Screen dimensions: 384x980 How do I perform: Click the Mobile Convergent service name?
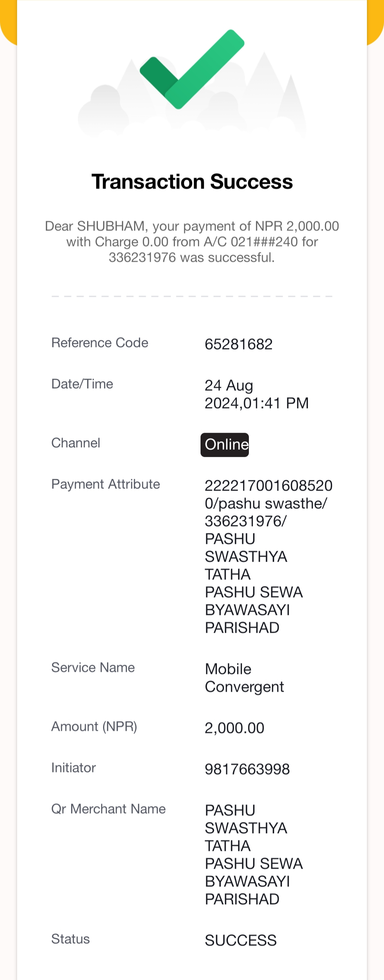pos(244,678)
